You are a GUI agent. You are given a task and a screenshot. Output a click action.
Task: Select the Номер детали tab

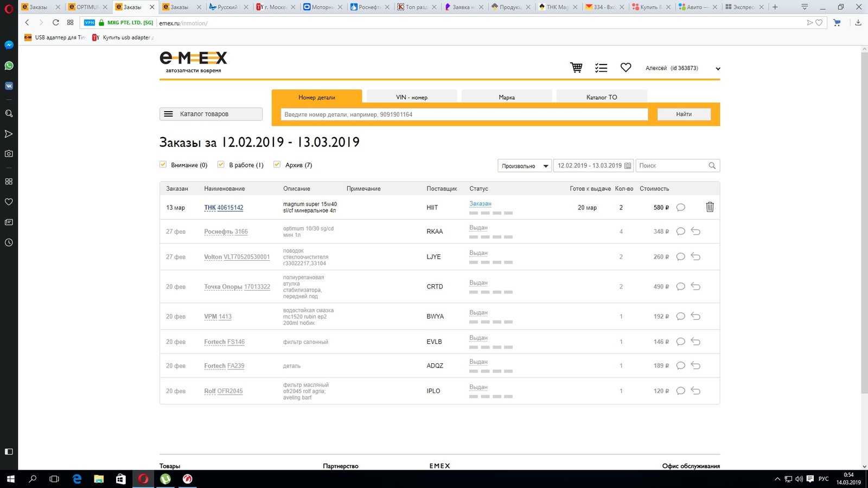pyautogui.click(x=317, y=97)
